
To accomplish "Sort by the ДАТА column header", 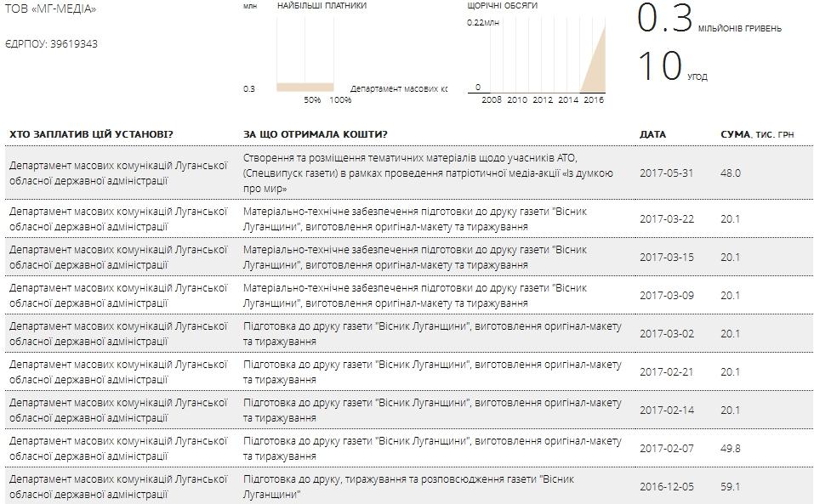I will (652, 134).
